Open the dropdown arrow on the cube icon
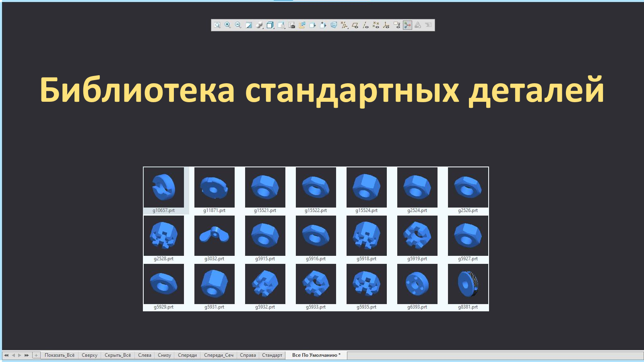644x362 pixels. pos(274,28)
